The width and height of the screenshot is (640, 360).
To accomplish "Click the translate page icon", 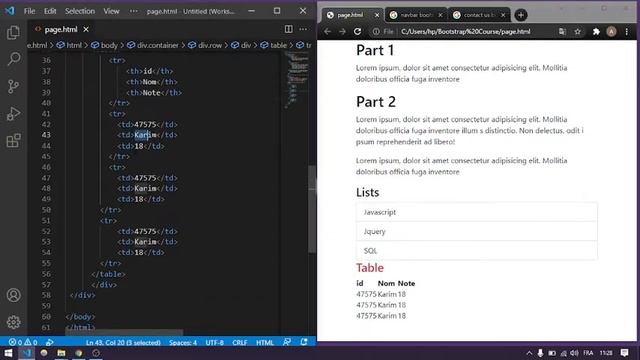I will point(562,31).
